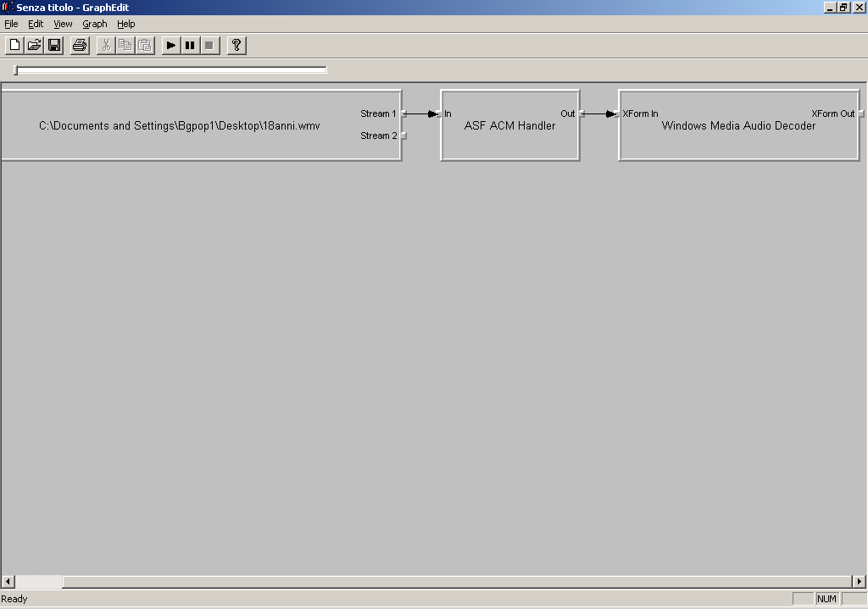Click the Cut scissors icon
This screenshot has width=868, height=609.
106,46
